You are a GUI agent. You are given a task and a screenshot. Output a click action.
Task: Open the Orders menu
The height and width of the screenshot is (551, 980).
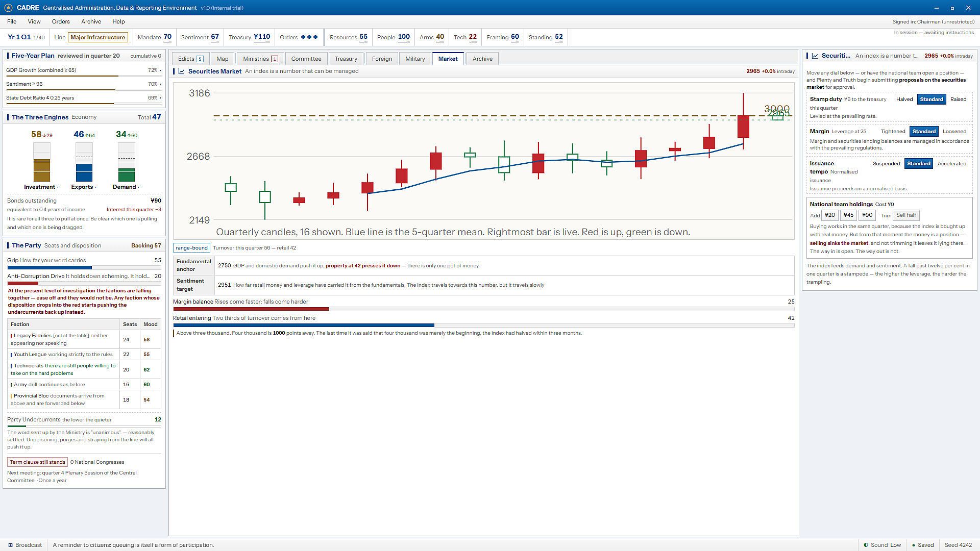click(x=61, y=21)
